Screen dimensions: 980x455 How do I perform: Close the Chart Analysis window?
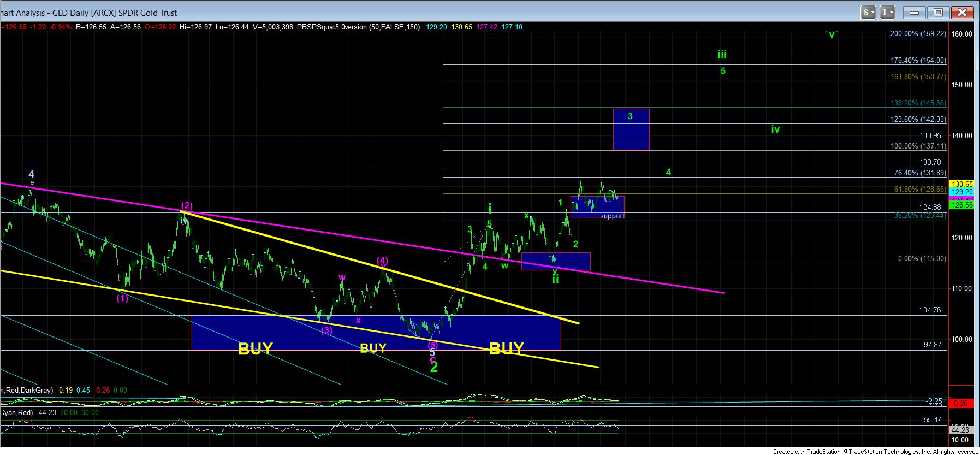click(x=962, y=12)
